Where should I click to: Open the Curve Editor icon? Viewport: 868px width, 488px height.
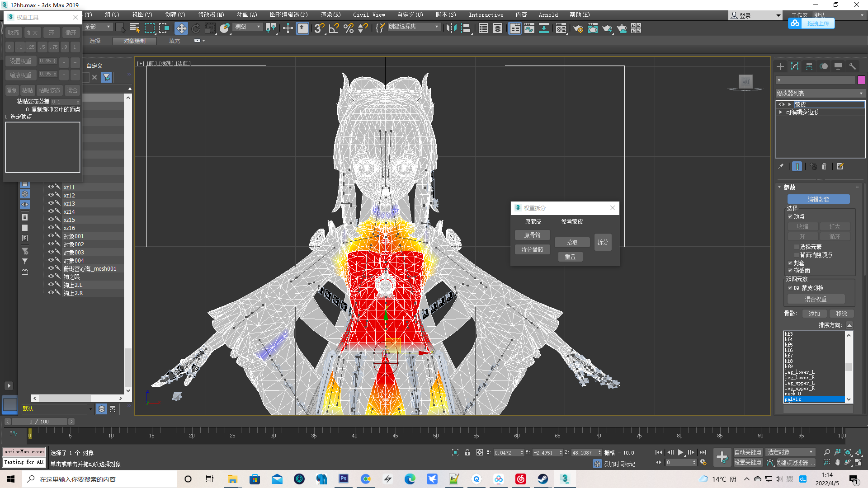529,28
